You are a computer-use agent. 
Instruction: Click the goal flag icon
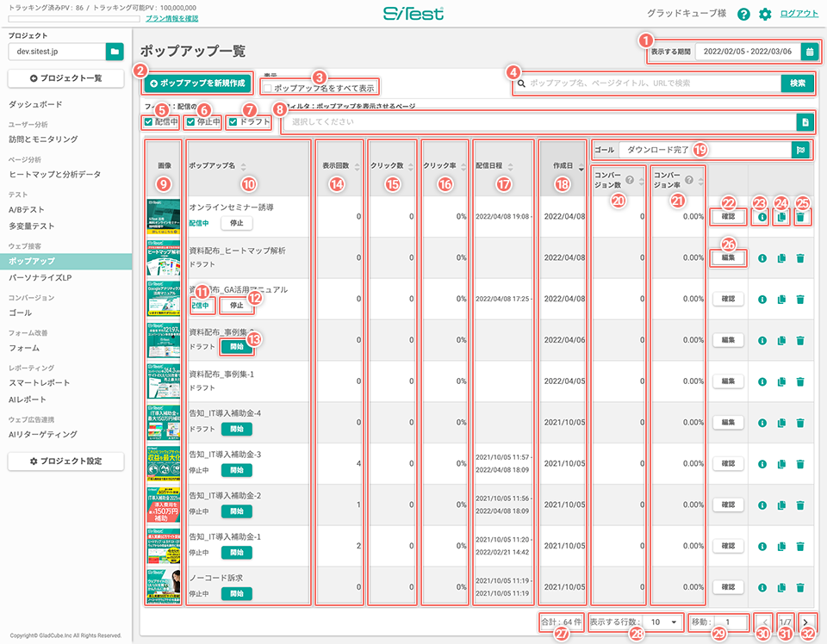(800, 150)
